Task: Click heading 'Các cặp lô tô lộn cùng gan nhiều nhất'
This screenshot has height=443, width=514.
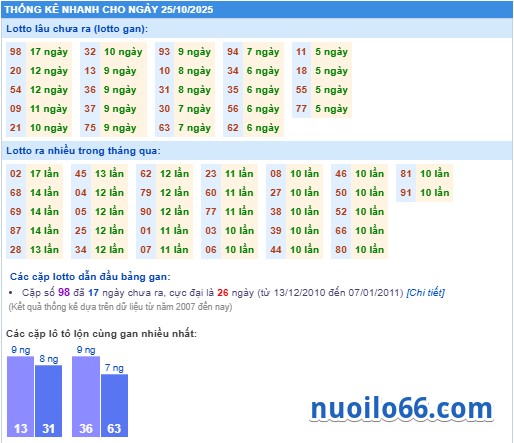Action: (x=101, y=334)
